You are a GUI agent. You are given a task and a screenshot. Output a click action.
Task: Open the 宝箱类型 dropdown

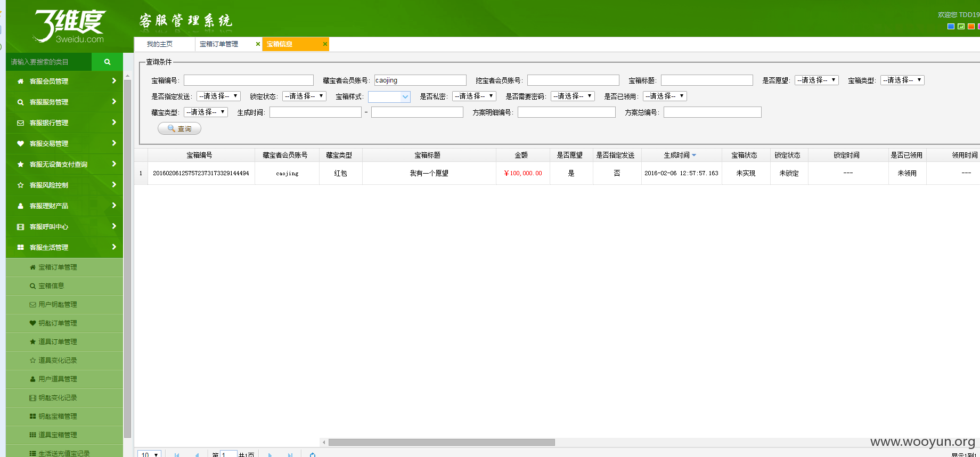(x=902, y=80)
